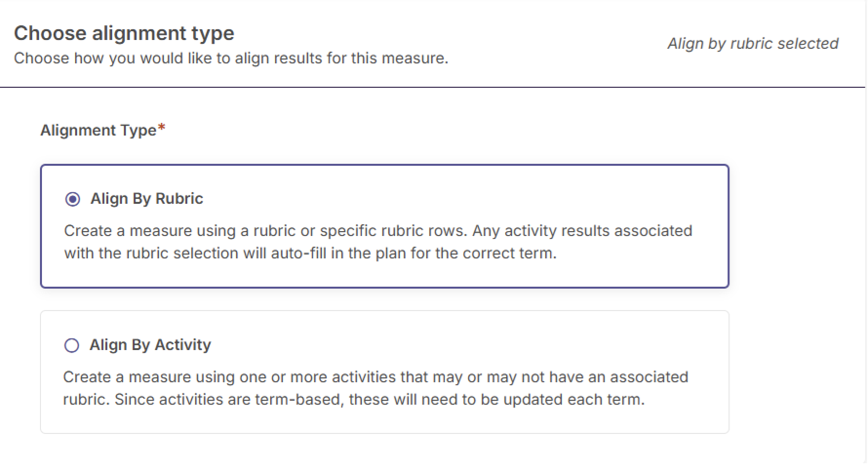Click 'Since activities are term-based' description line

point(354,400)
